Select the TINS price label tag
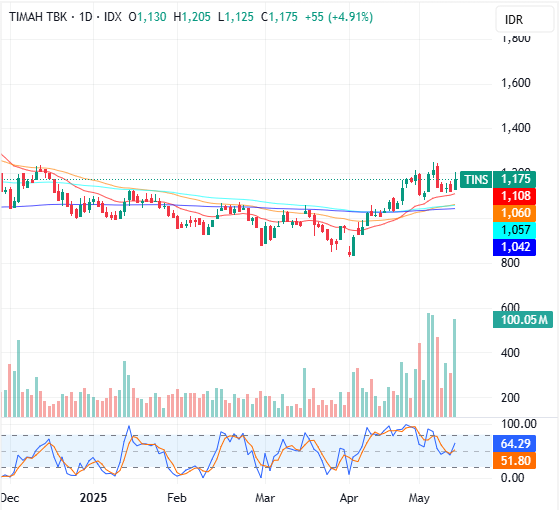 coord(476,179)
